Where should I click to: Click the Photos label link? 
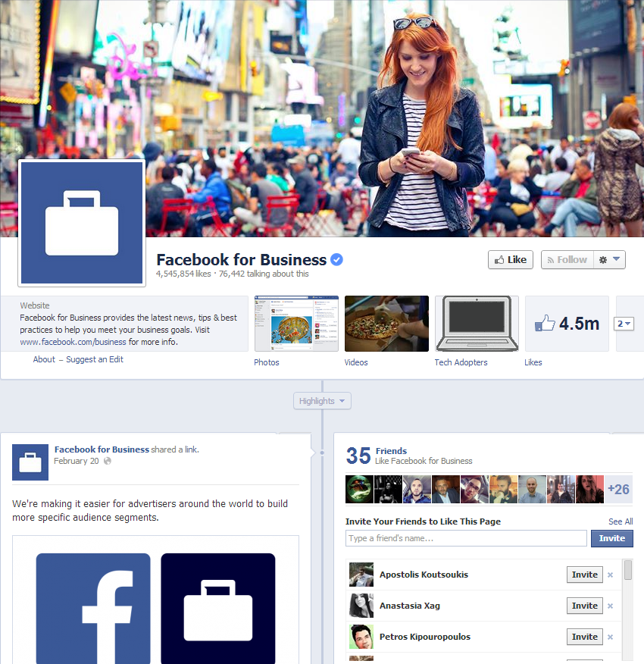pos(267,362)
